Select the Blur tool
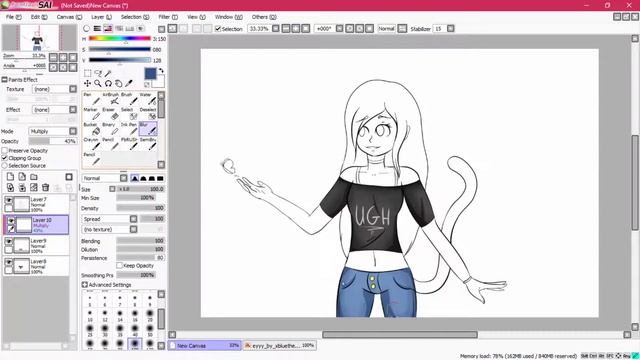Image resolution: width=640 pixels, height=360 pixels. 148,129
